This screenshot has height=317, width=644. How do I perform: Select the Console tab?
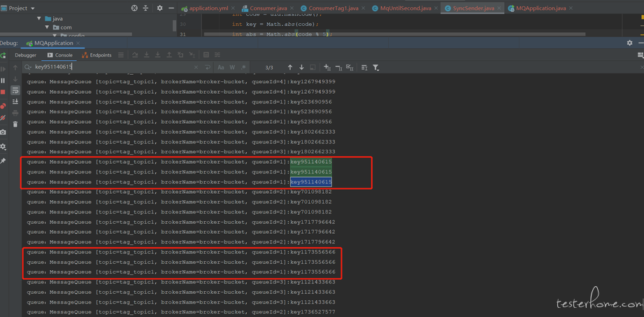point(60,55)
